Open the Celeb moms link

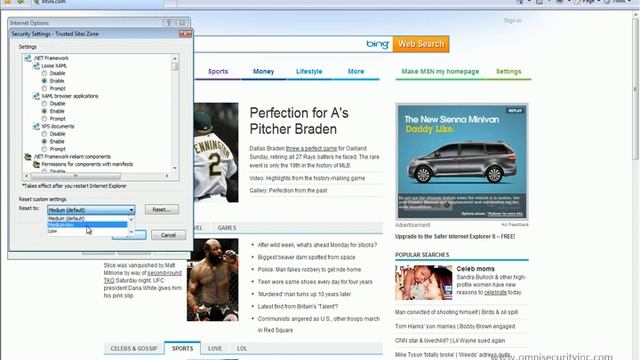476,269
